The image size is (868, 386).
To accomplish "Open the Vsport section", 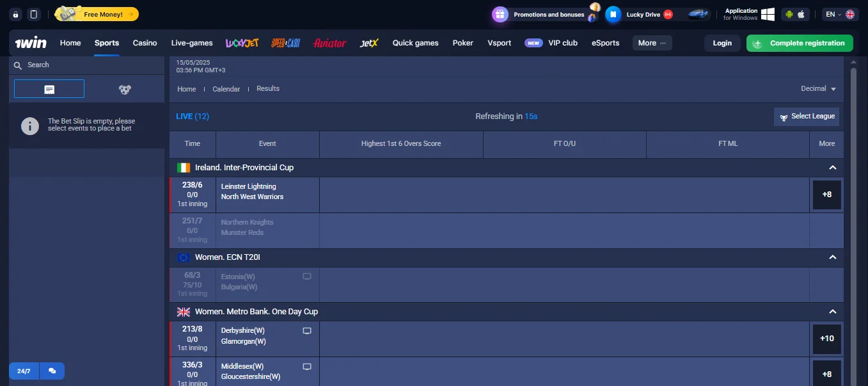I will pos(500,43).
